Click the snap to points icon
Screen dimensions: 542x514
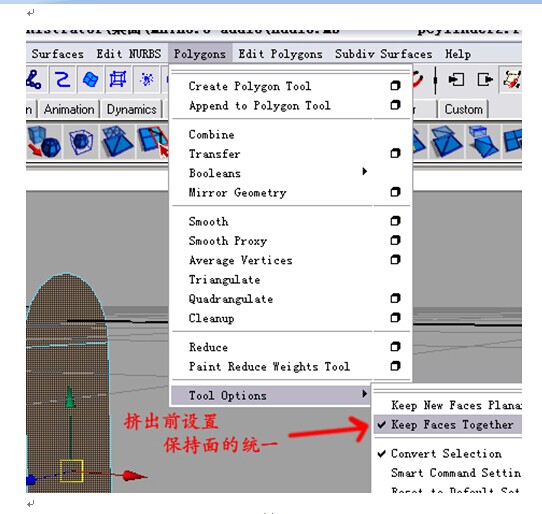pyautogui.click(x=147, y=80)
